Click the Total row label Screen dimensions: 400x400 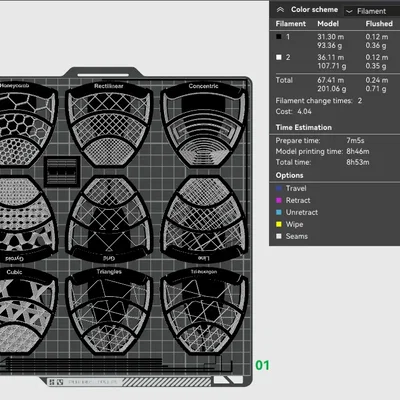pos(284,80)
